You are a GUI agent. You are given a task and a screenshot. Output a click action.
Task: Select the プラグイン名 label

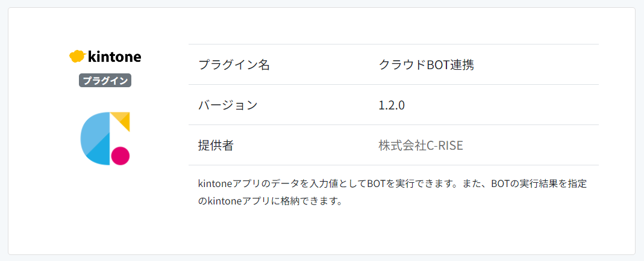point(234,65)
